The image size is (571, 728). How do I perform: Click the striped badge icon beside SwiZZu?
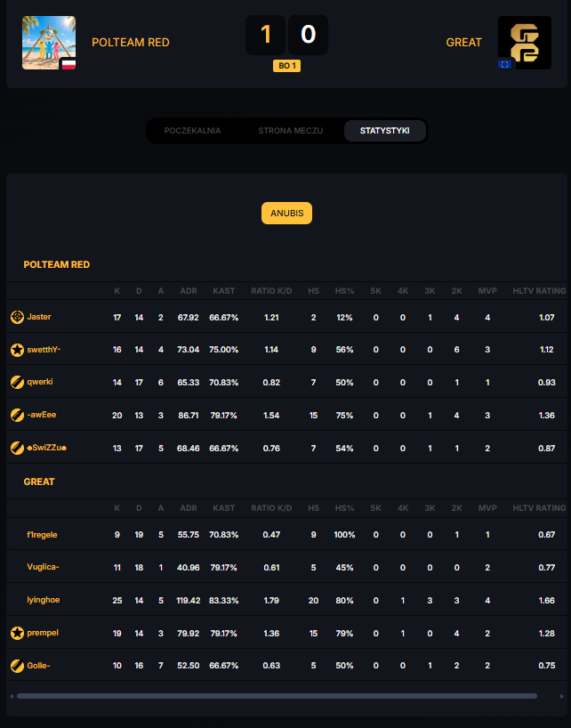click(x=17, y=448)
